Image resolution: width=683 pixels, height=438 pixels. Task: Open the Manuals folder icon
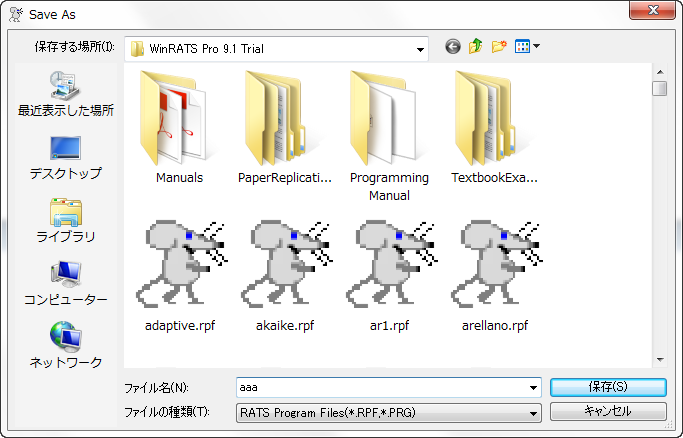pyautogui.click(x=177, y=118)
